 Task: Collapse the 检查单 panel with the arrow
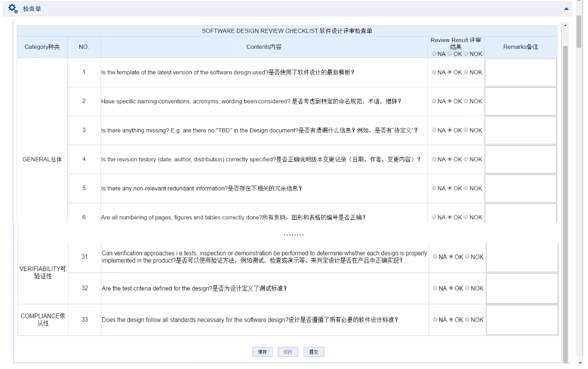[x=566, y=9]
